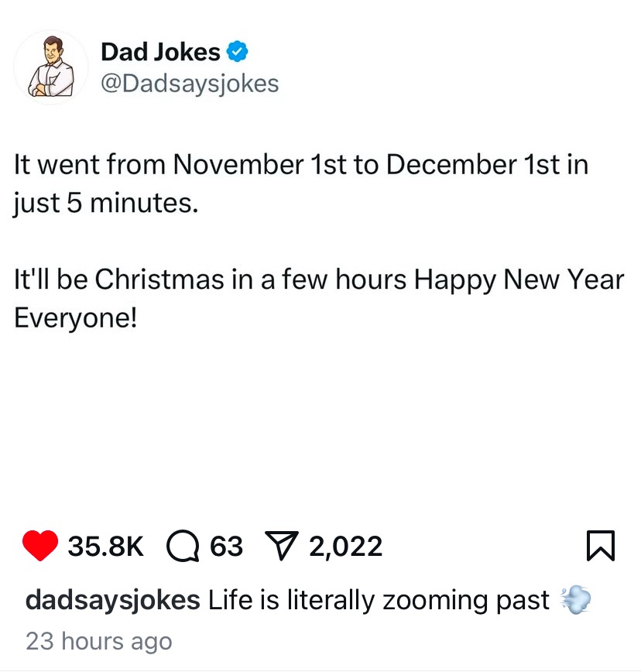Tap the 2,022 shares count
This screenshot has height=672, width=641.
[x=345, y=547]
